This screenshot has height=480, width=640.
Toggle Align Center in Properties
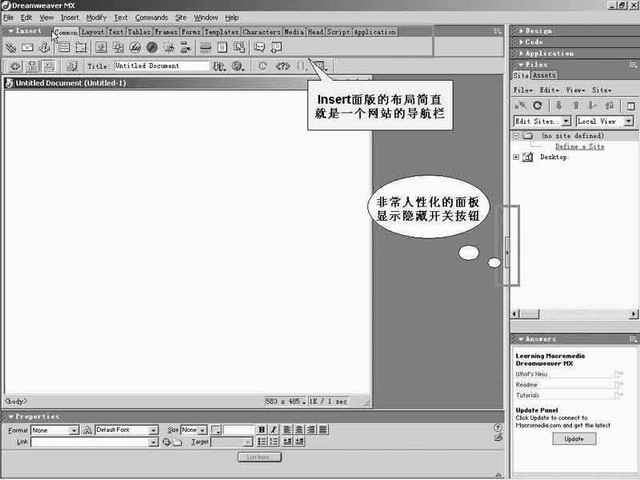coord(299,430)
